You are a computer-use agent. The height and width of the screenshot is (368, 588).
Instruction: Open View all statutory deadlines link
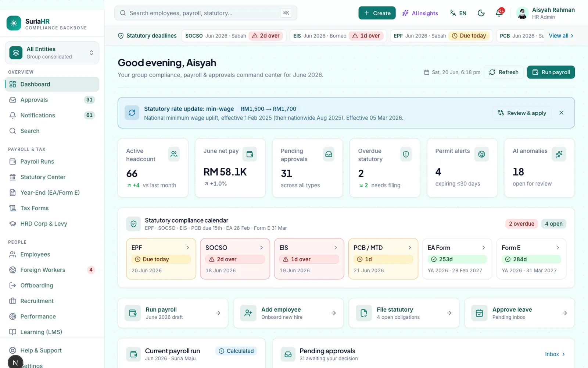click(x=561, y=36)
